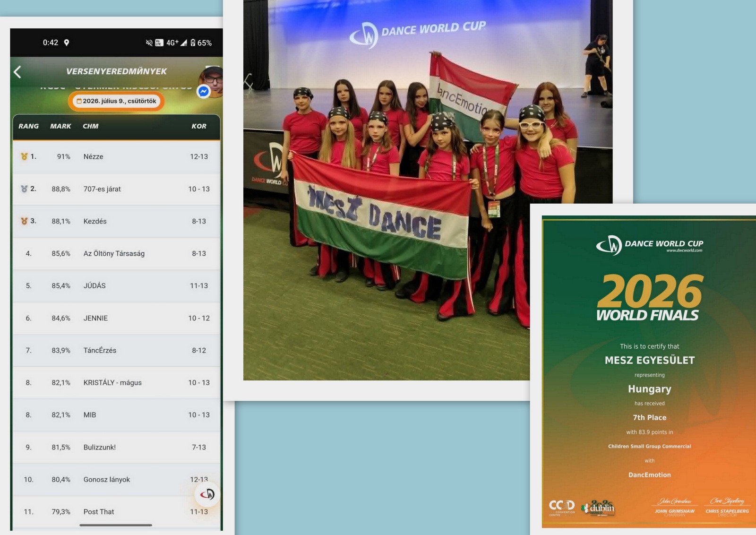Image resolution: width=756 pixels, height=535 pixels.
Task: Click the Chris Stapelberg signature
Action: 727,501
